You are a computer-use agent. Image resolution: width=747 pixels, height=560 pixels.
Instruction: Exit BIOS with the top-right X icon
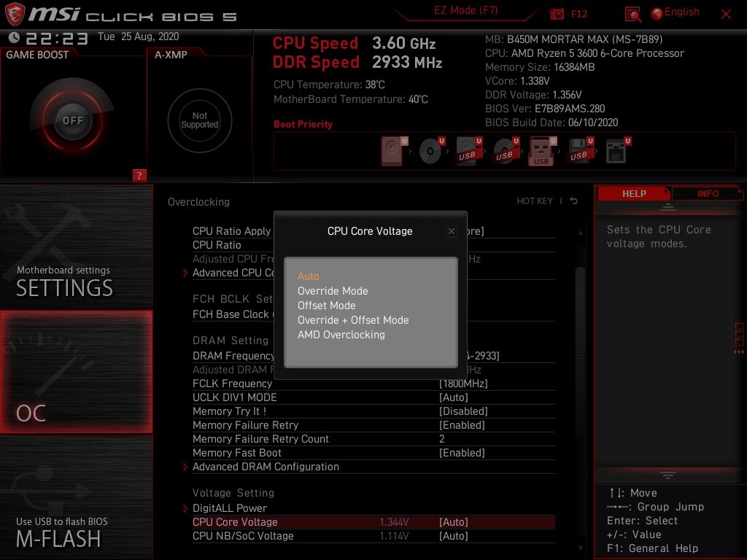point(726,15)
